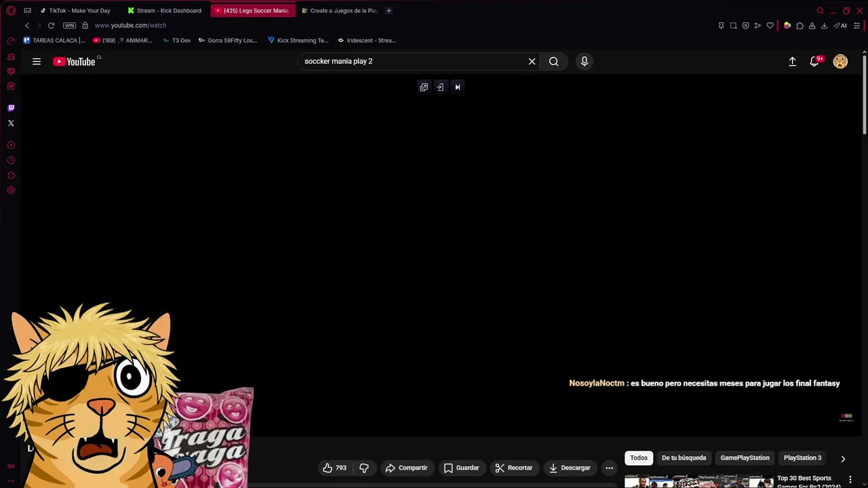The height and width of the screenshot is (488, 868).
Task: Open the 'Top 30 Best Sports Games' video thumbnail
Action: pyautogui.click(x=698, y=481)
